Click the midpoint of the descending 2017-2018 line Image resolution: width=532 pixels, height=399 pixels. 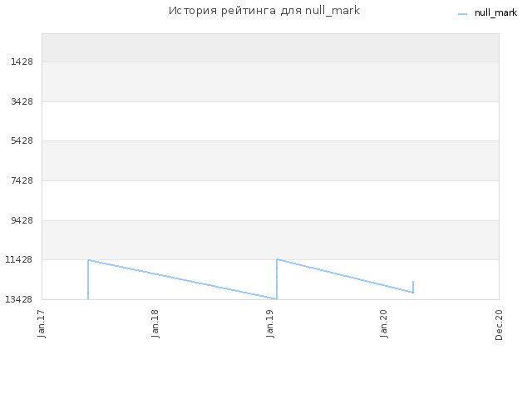(182, 279)
